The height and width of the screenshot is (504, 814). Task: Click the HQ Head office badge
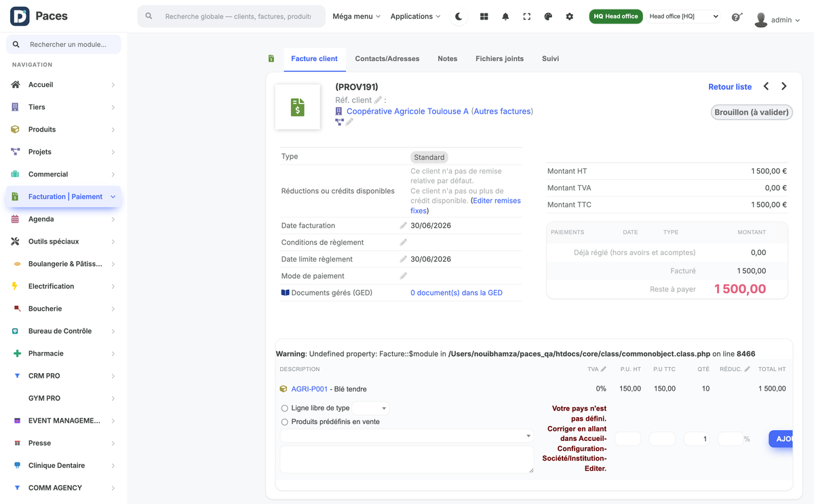(616, 16)
